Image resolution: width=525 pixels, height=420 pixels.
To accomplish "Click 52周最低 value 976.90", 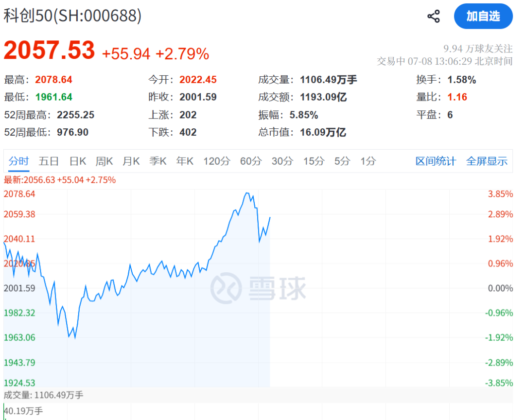I will [72, 132].
